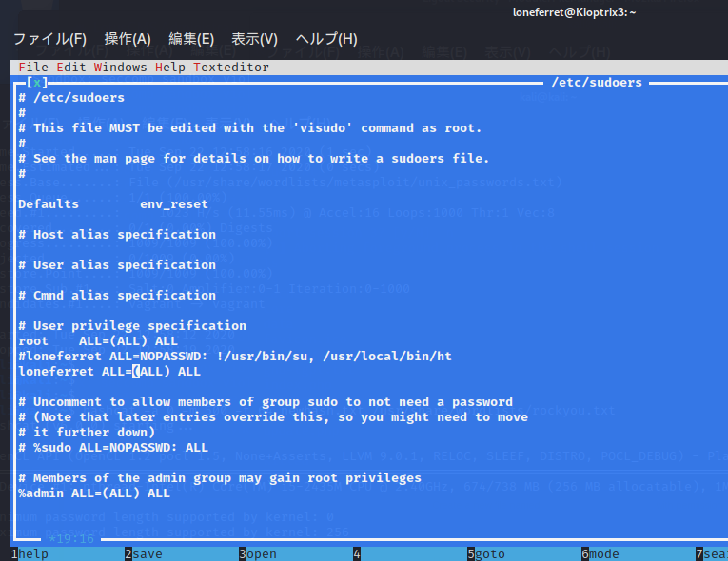The height and width of the screenshot is (561, 728).
Task: Click the 5goto function key button
Action: pyautogui.click(x=486, y=554)
